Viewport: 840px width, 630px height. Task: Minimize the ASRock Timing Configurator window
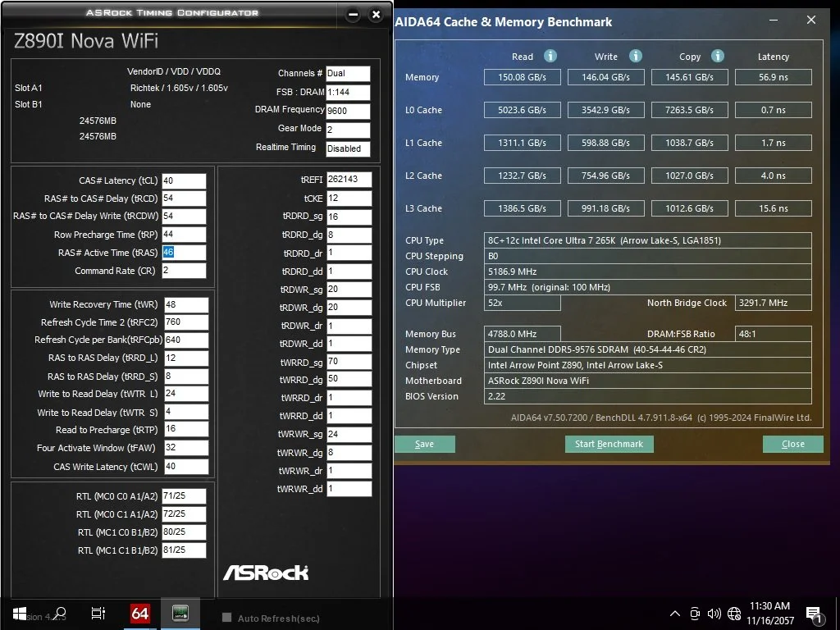[x=353, y=15]
